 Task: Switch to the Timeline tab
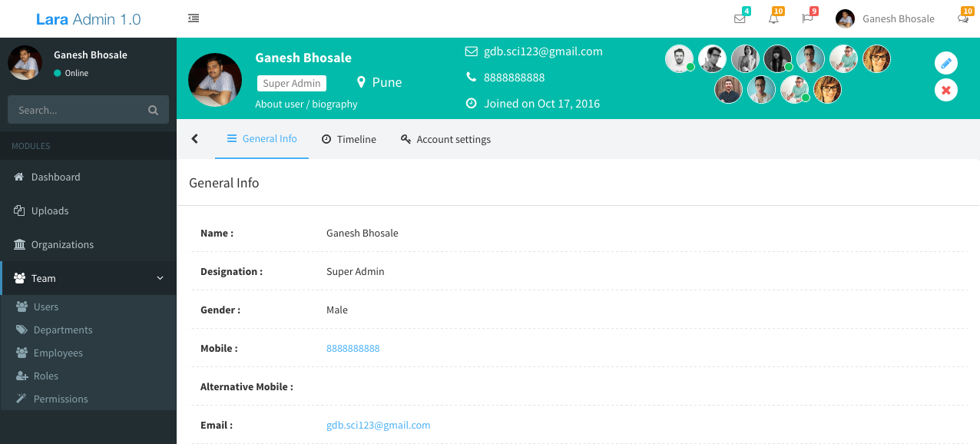click(x=349, y=139)
